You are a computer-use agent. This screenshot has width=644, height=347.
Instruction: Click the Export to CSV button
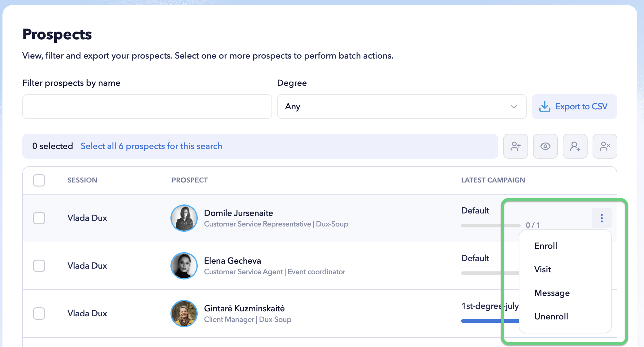coord(574,107)
